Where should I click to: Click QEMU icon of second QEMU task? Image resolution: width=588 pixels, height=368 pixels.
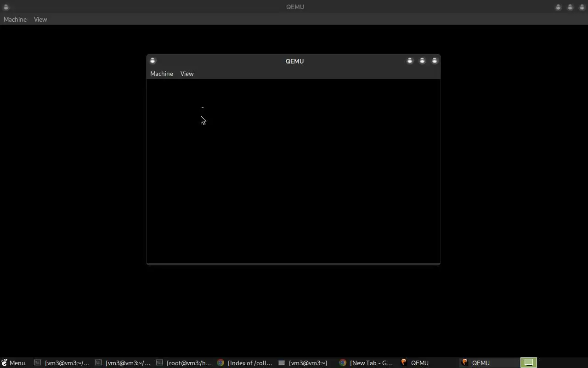465,363
